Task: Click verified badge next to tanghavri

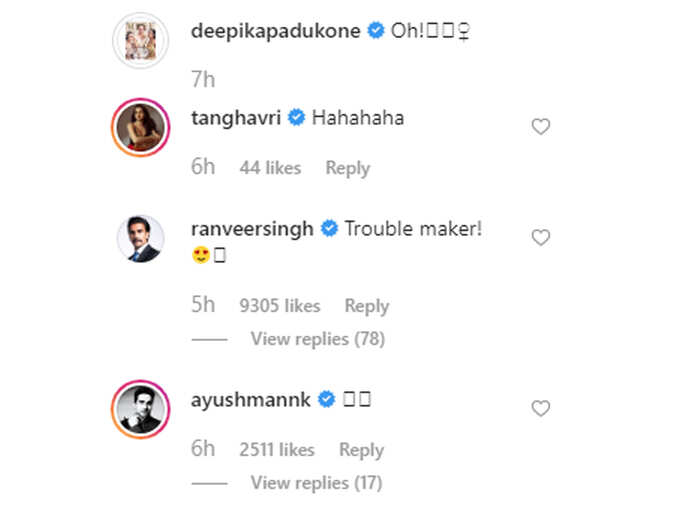Action: pyautogui.click(x=297, y=118)
